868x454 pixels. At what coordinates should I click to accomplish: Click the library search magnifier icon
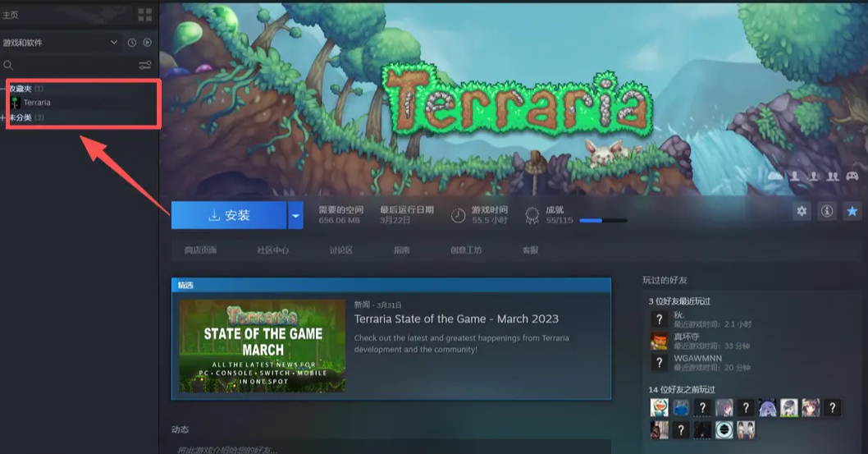[x=9, y=66]
